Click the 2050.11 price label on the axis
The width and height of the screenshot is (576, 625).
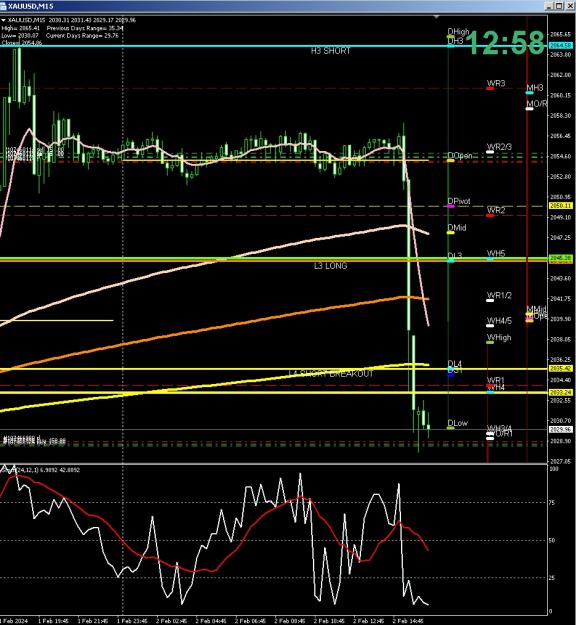560,206
